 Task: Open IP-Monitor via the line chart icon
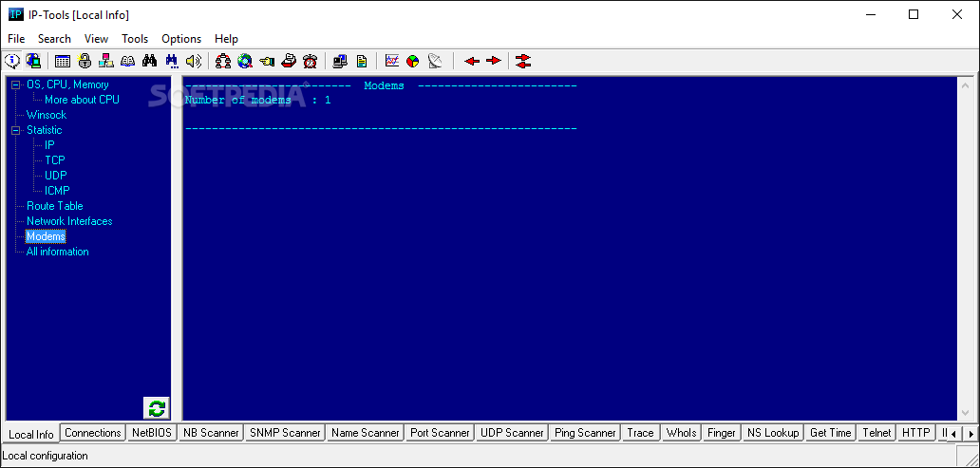(392, 61)
